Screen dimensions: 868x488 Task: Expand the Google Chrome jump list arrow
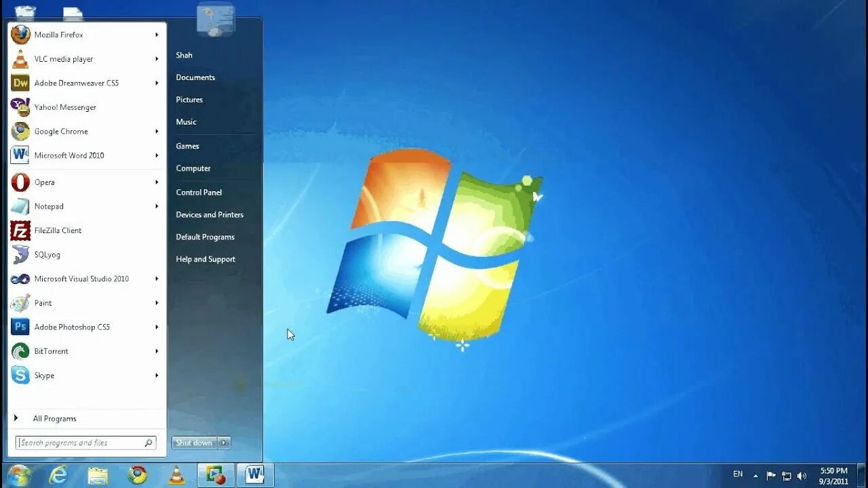pos(157,131)
